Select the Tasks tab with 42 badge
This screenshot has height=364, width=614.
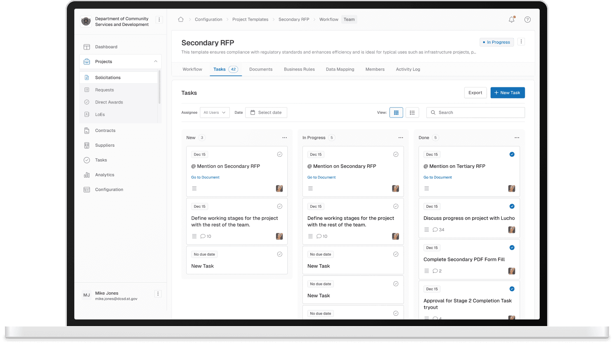225,69
